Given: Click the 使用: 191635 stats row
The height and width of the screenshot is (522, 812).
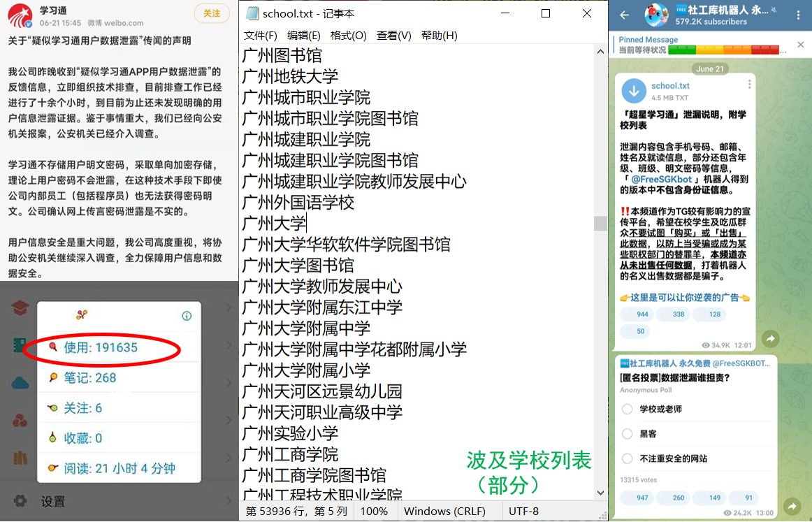Looking at the screenshot, I should [119, 347].
